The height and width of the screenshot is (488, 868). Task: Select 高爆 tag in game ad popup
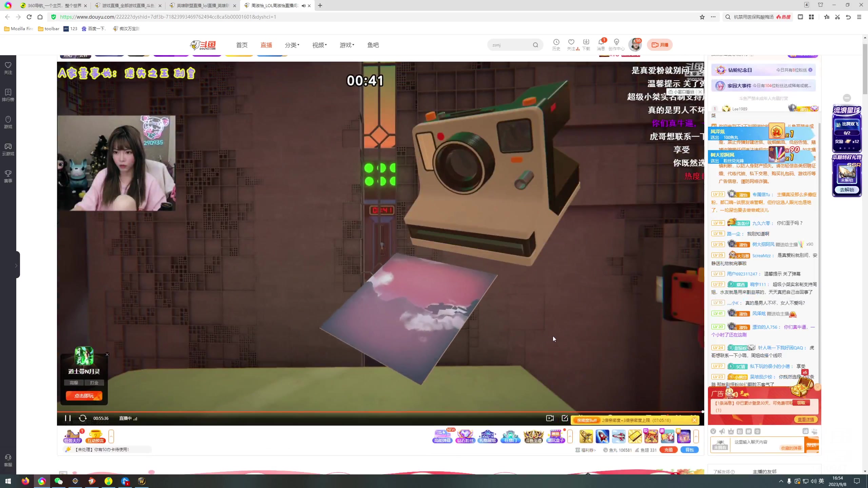[74, 383]
